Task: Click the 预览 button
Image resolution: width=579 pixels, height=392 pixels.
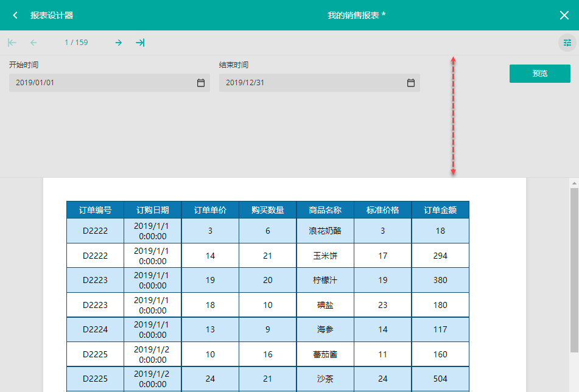Action: tap(539, 74)
